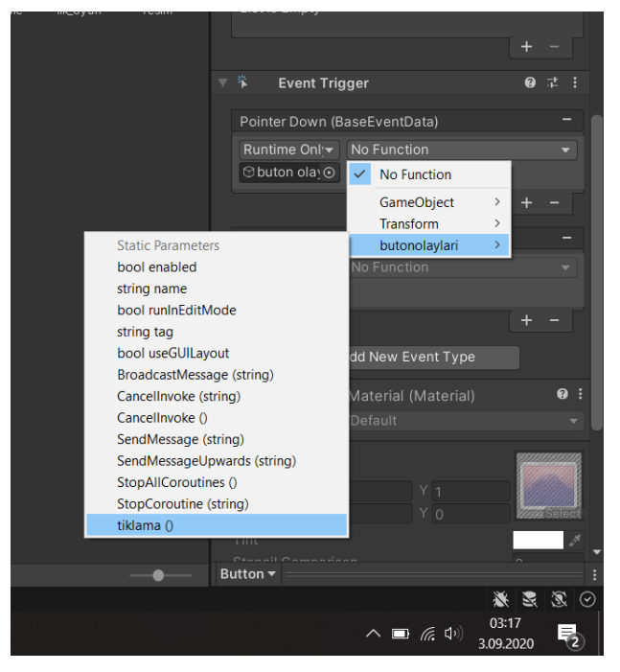
Task: Collapse the Event Trigger component foldout
Action: click(x=223, y=83)
